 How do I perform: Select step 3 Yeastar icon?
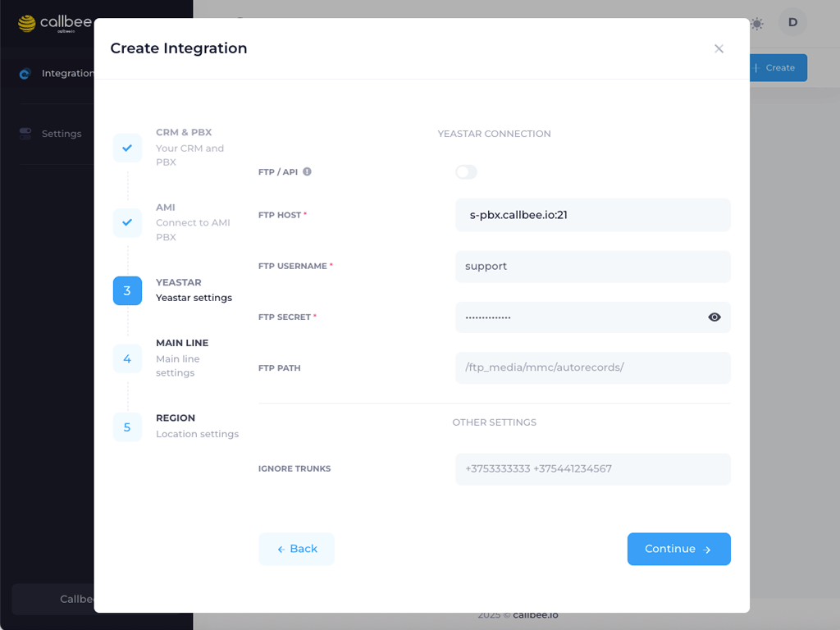(127, 290)
